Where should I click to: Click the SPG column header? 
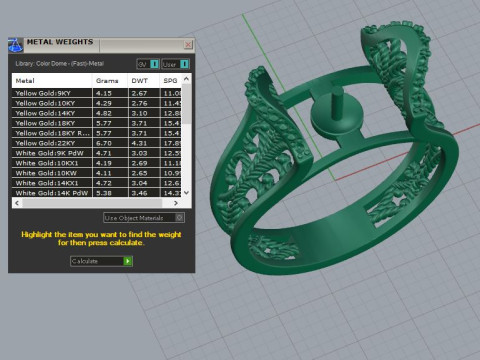point(171,81)
